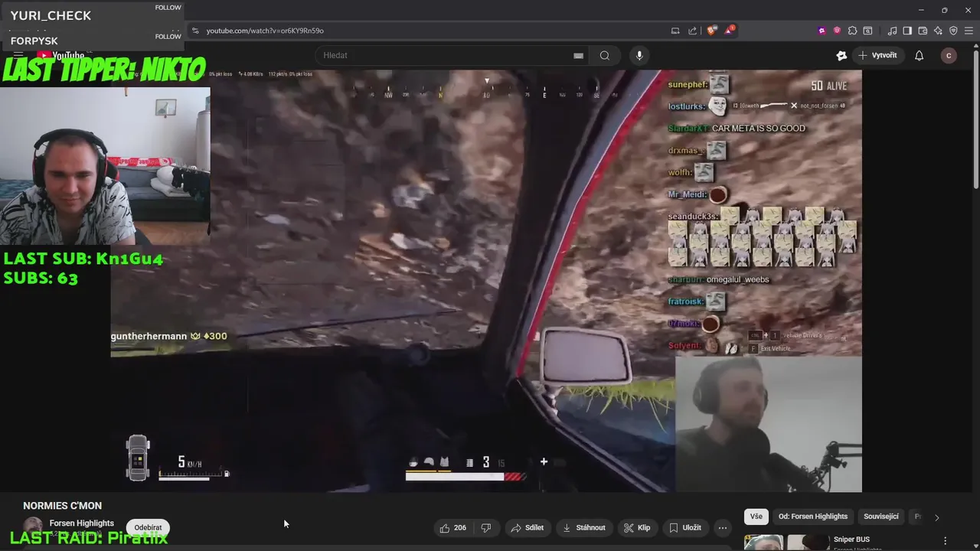The height and width of the screenshot is (551, 980).
Task: Subscribe with the Odebírat button
Action: coord(148,527)
